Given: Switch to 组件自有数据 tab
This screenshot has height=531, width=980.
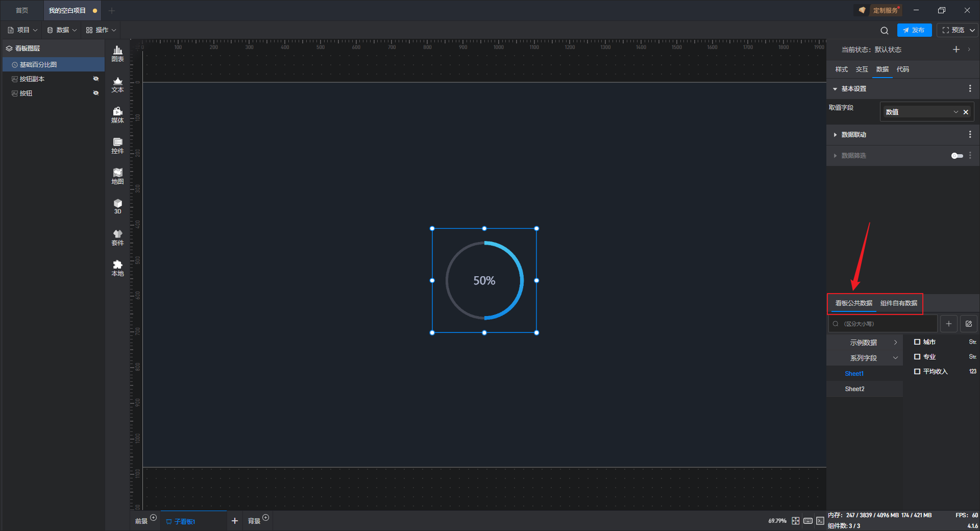Looking at the screenshot, I should [x=899, y=303].
